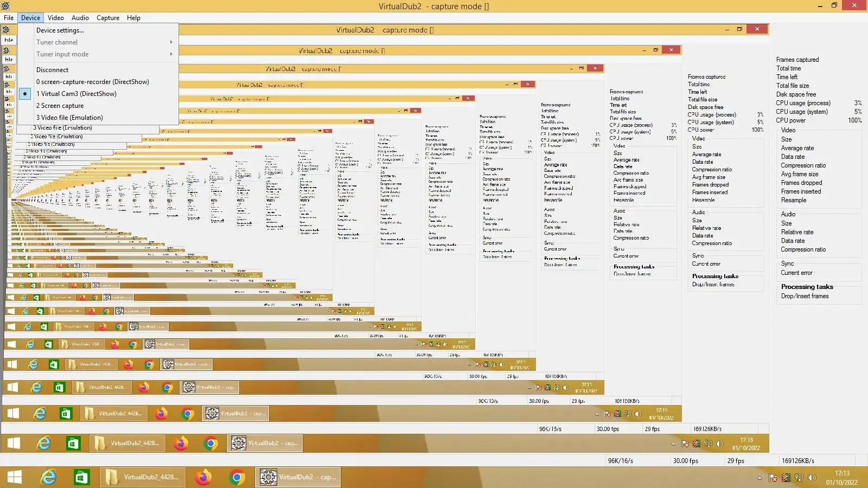Click the main window title 'VirtualDub2 - capture mode []'
Screen dimensions: 868x488
[x=433, y=7]
